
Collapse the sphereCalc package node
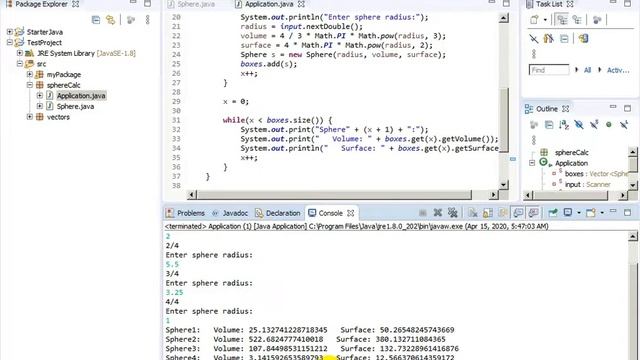[30, 84]
